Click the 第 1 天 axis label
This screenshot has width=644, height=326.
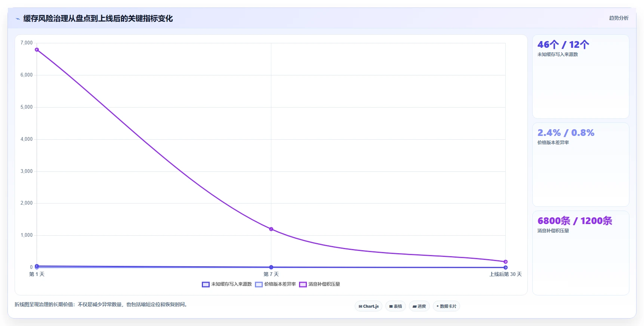[37, 274]
